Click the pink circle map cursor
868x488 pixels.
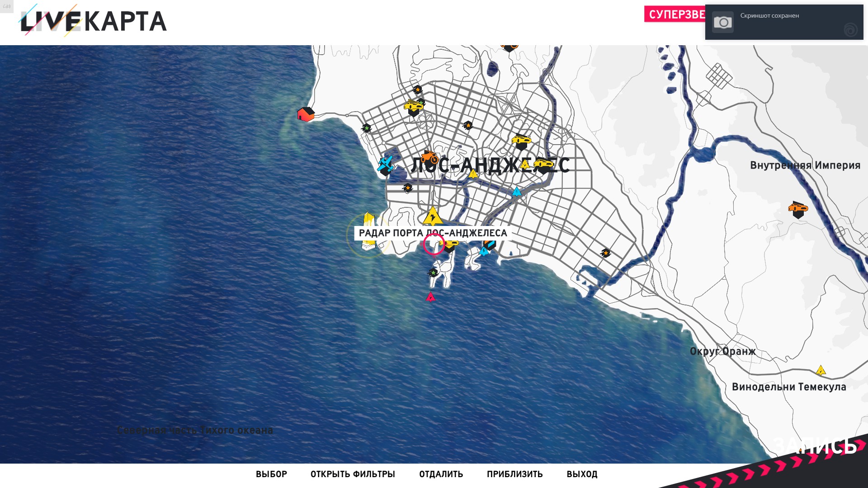434,244
